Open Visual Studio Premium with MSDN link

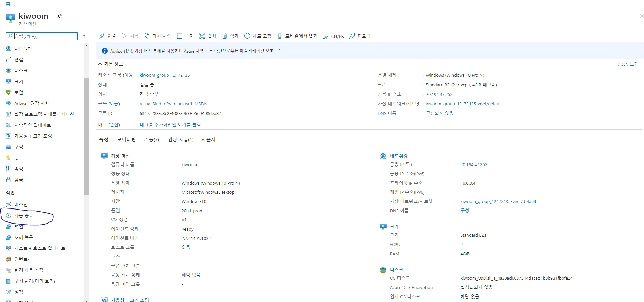(x=173, y=104)
